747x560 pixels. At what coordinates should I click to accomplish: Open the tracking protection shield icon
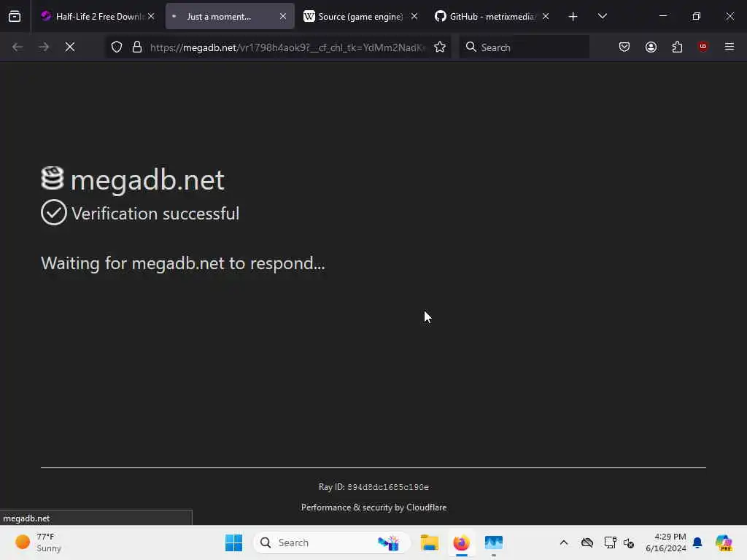[x=117, y=47]
